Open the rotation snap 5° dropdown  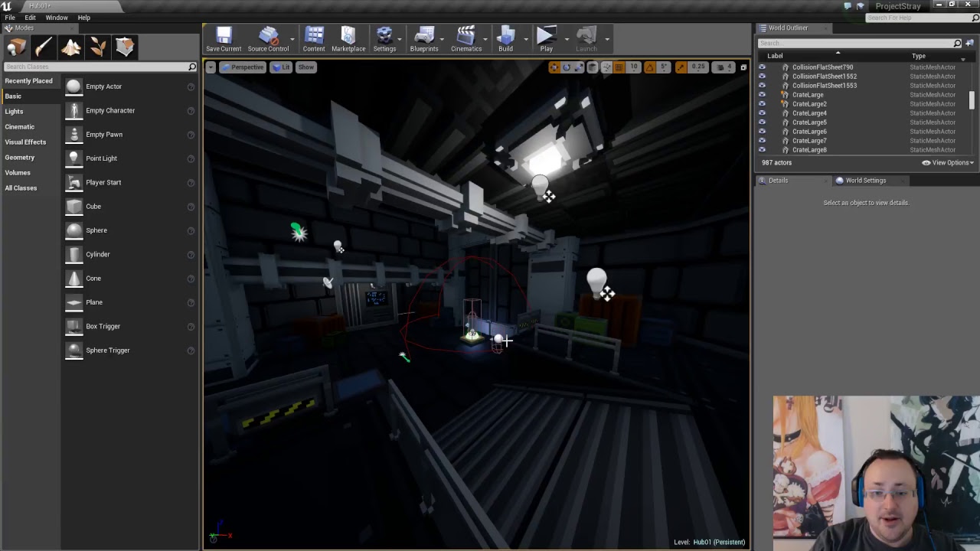[665, 67]
